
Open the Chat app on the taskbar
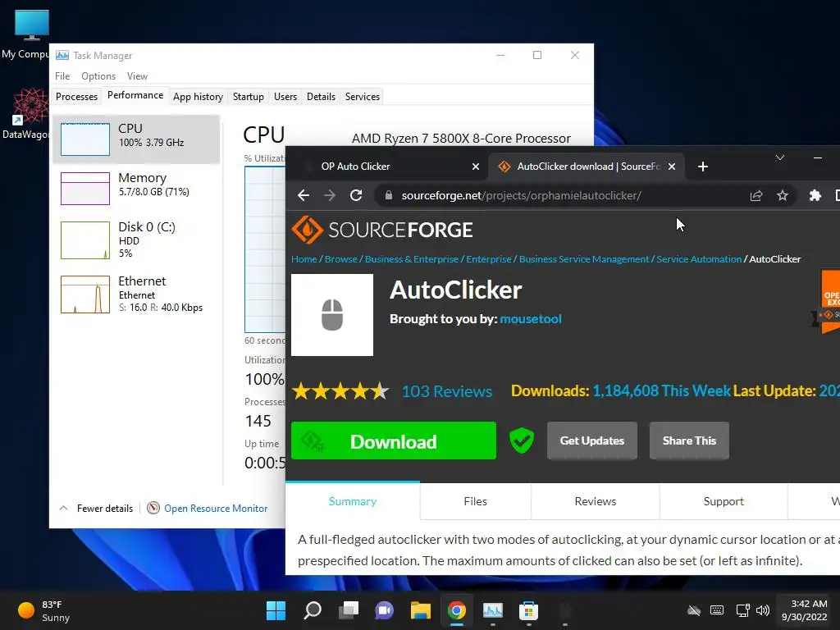(384, 610)
